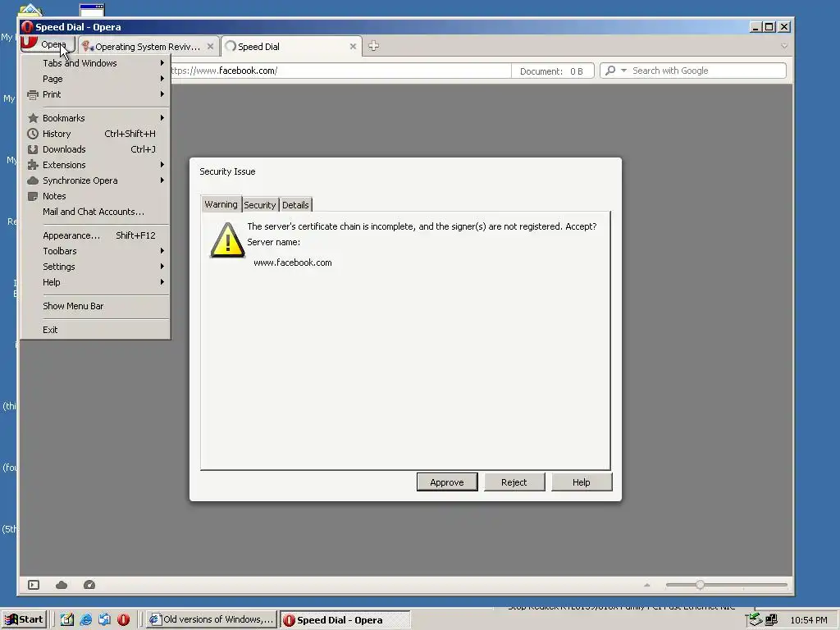
Task: Open the Page submenu
Action: coord(95,79)
